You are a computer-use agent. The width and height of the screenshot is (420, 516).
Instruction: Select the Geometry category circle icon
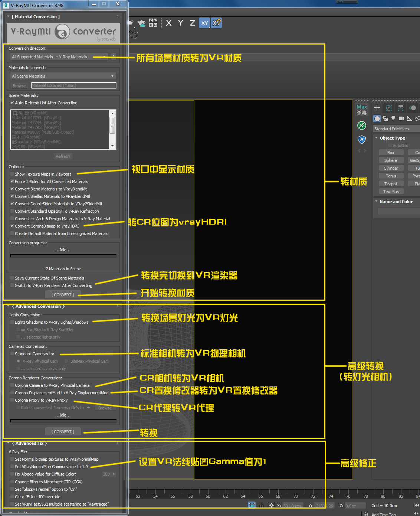tap(377, 118)
